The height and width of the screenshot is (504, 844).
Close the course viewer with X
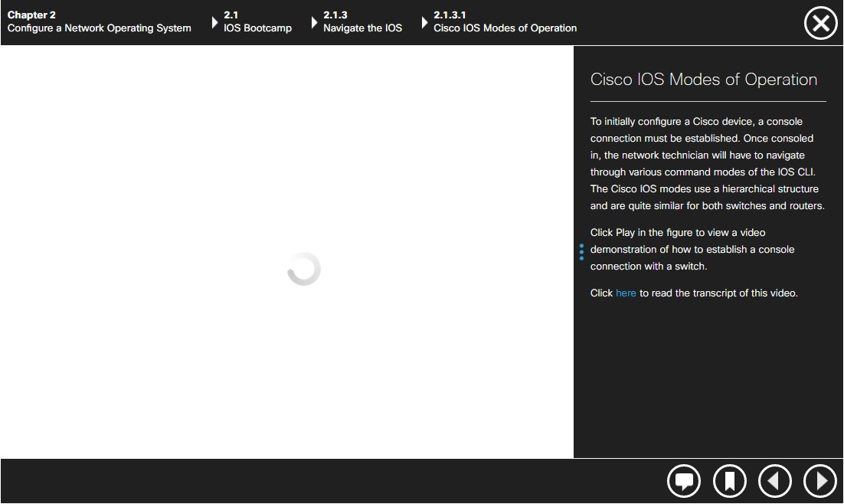[821, 23]
